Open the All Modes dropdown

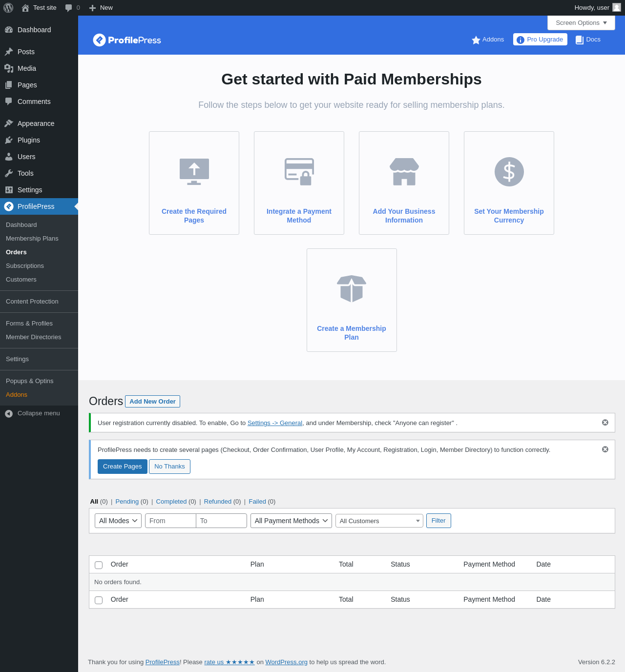coord(118,521)
